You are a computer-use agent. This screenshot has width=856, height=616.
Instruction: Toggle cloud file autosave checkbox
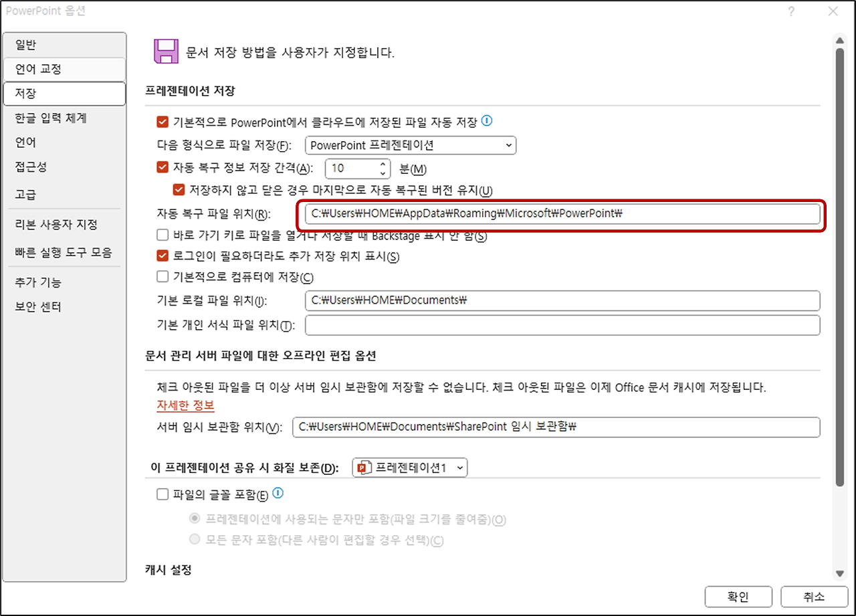coord(162,122)
